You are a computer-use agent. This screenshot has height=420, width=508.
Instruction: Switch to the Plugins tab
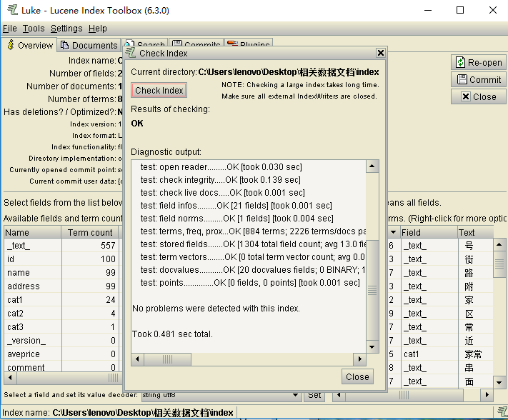click(x=249, y=43)
